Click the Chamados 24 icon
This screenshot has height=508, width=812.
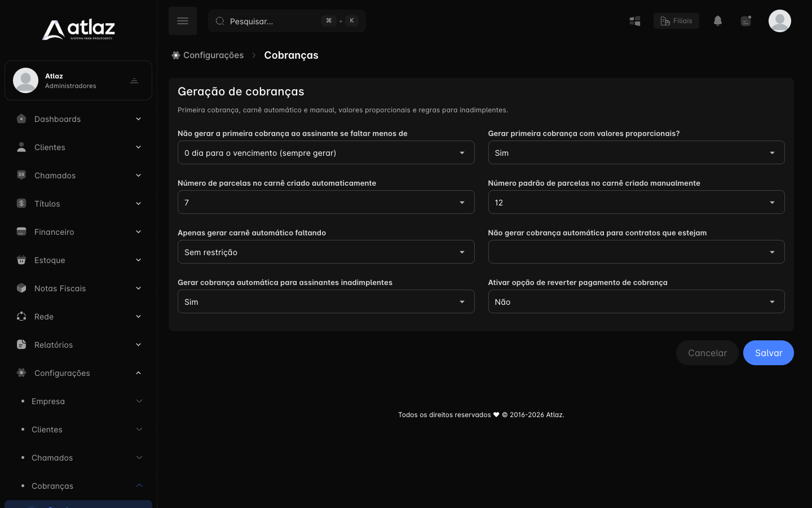21,175
